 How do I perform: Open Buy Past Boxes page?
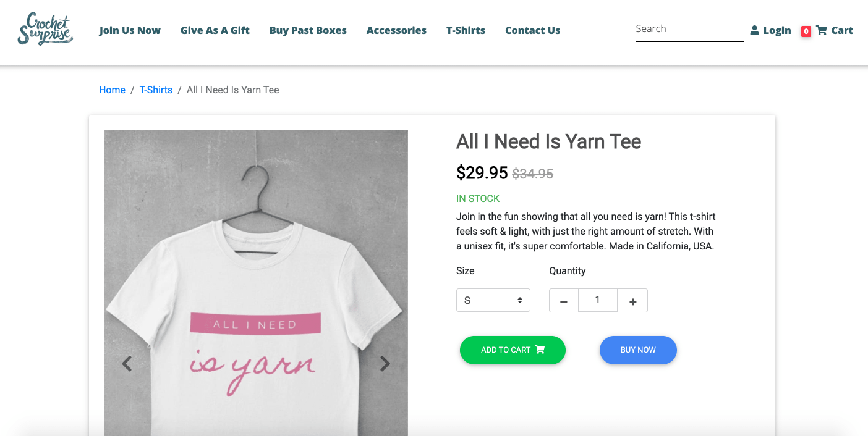[308, 30]
